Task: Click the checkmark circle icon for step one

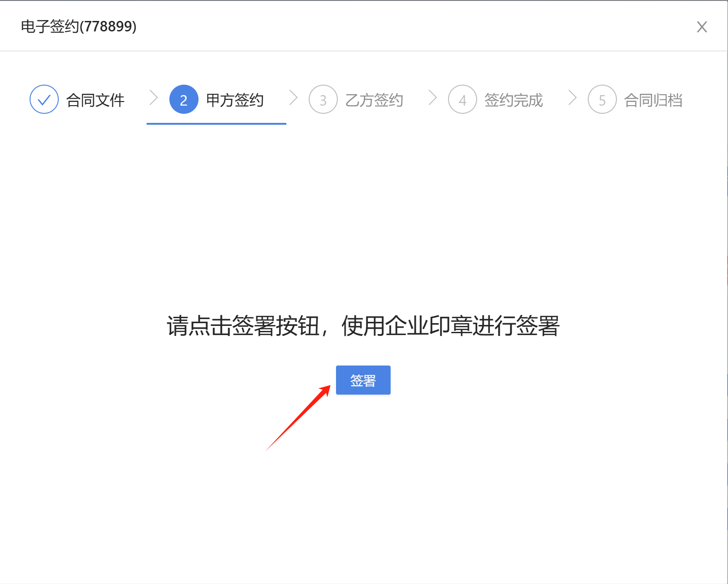Action: [x=44, y=100]
